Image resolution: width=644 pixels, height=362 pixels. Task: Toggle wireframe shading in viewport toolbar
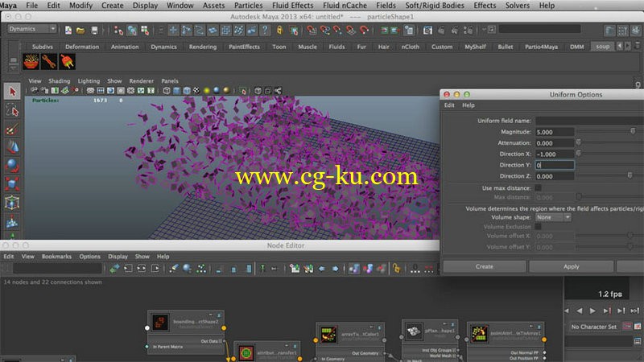(x=167, y=91)
